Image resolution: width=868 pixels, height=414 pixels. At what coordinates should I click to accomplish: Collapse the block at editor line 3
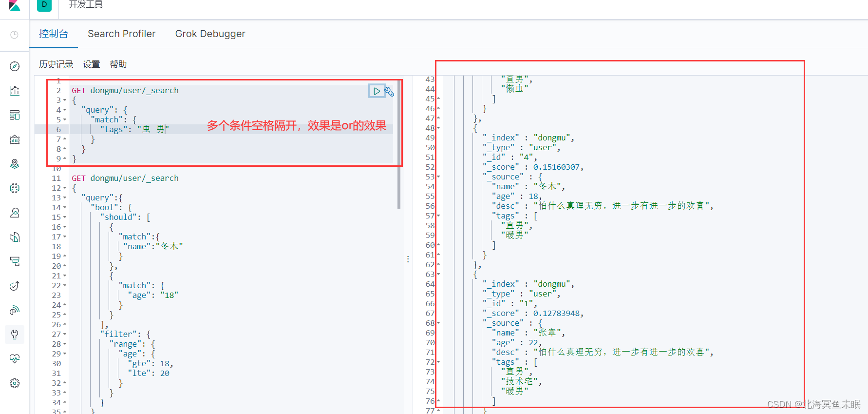coord(65,100)
